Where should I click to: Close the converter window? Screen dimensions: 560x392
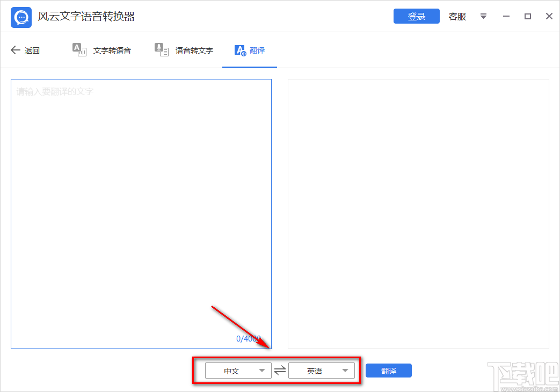click(549, 16)
